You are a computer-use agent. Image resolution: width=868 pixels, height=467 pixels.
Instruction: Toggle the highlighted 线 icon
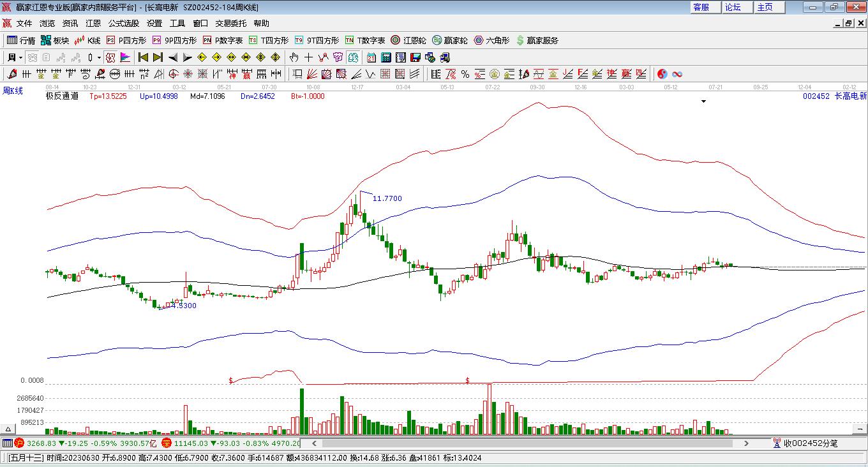coord(353,57)
